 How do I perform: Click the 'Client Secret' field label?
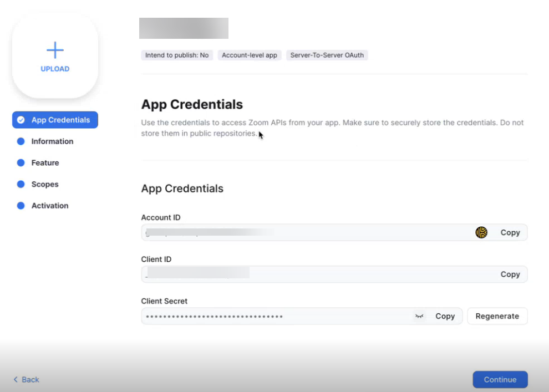tap(164, 301)
